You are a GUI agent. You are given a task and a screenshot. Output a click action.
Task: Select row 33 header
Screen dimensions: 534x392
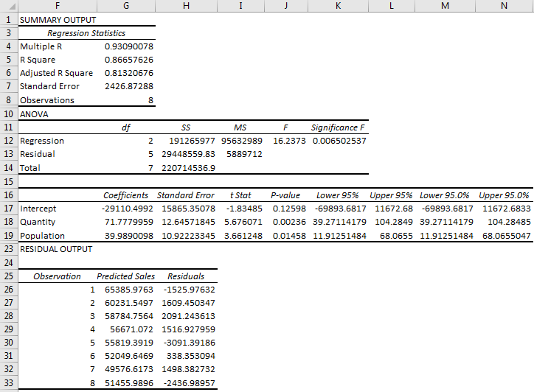click(9, 383)
